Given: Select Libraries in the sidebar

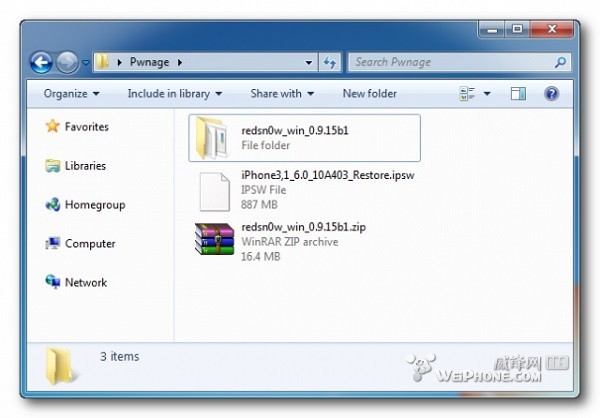Looking at the screenshot, I should (x=85, y=166).
